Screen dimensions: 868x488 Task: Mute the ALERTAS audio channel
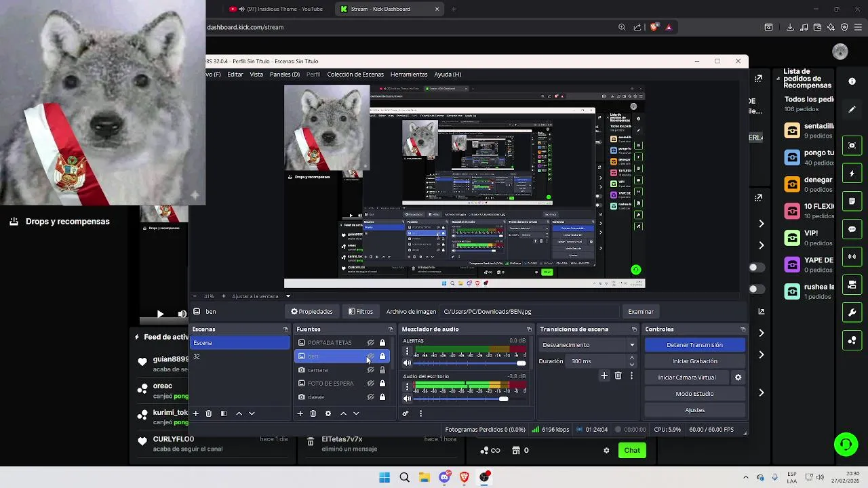pos(407,363)
